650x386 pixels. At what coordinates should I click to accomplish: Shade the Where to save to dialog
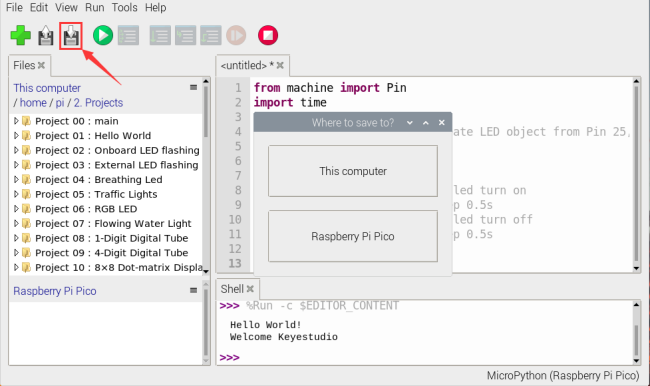(x=410, y=123)
